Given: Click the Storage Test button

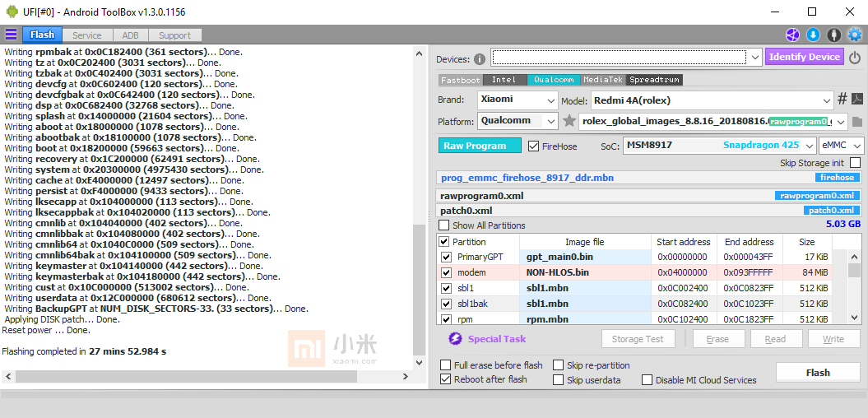Looking at the screenshot, I should click(x=639, y=339).
